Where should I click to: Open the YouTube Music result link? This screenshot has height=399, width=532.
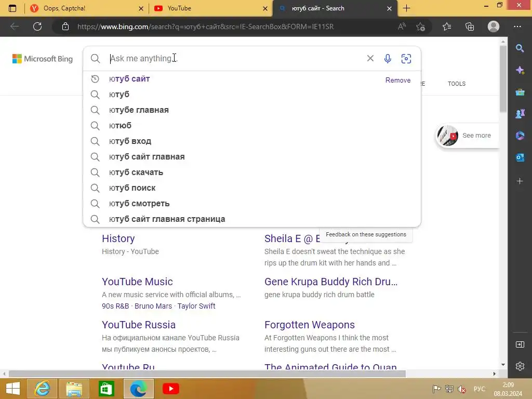pos(137,282)
